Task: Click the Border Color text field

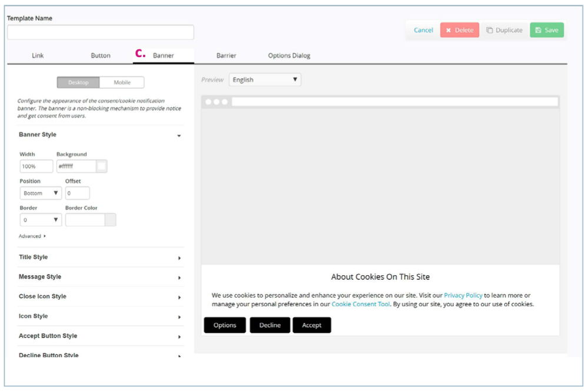Action: (85, 220)
